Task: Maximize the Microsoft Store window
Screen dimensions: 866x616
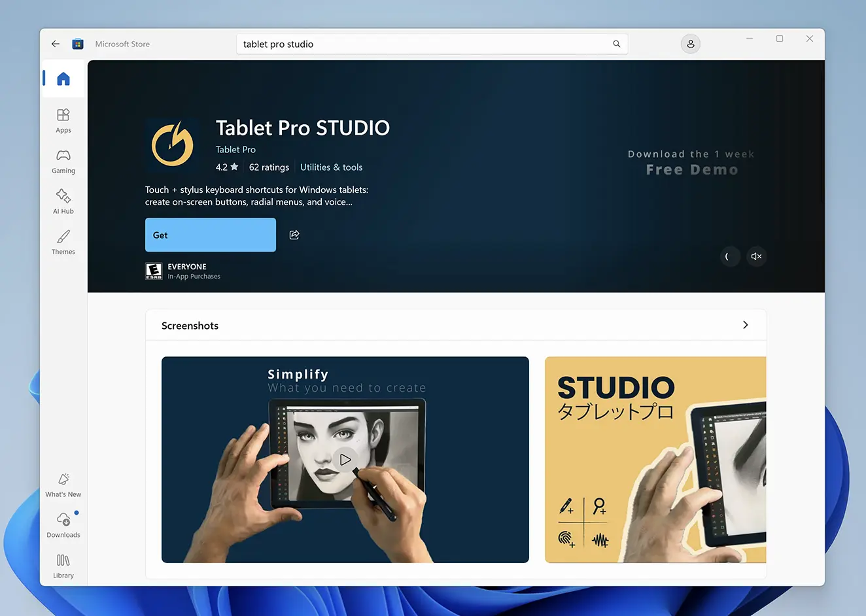Action: [780, 39]
